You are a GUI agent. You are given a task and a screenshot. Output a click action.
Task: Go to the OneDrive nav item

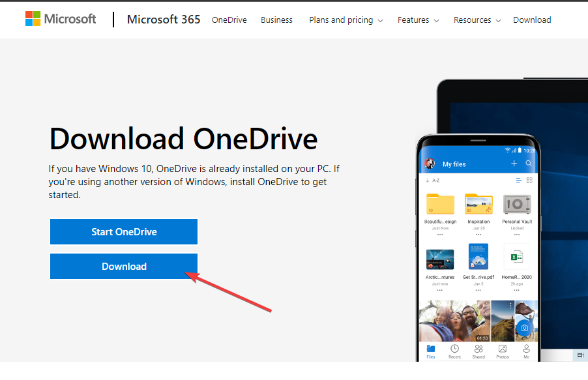229,20
